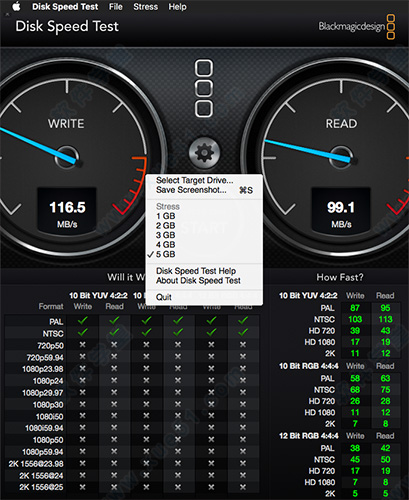Click the 10 Bit YUV 4:2:2 column header in format table
Image resolution: width=409 pixels, height=500 pixels.
click(98, 296)
